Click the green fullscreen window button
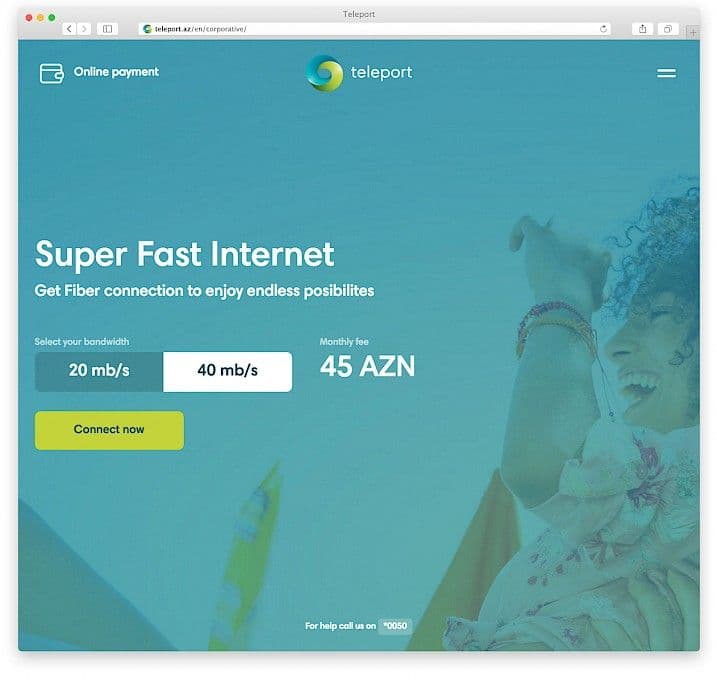Screen dimensions: 717x680 pos(52,17)
